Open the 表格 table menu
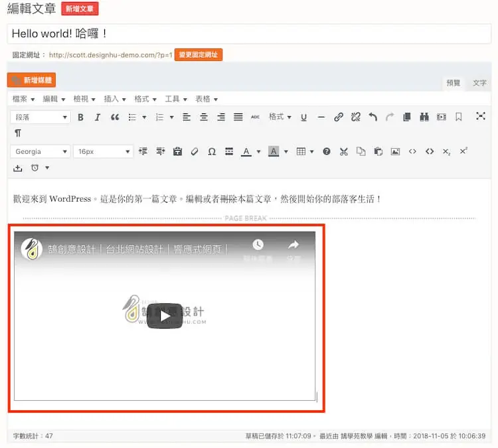Viewport: 498px width, 448px height. 207,99
